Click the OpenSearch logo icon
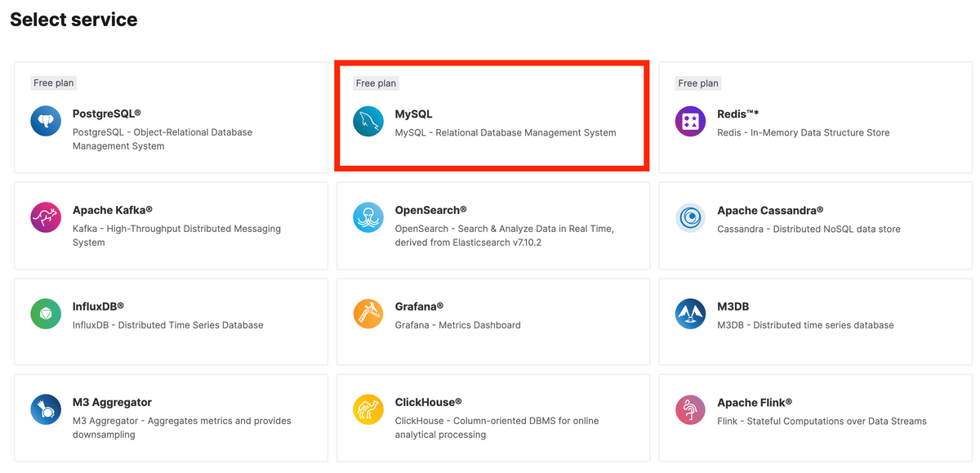Image resolution: width=980 pixels, height=473 pixels. tap(367, 217)
